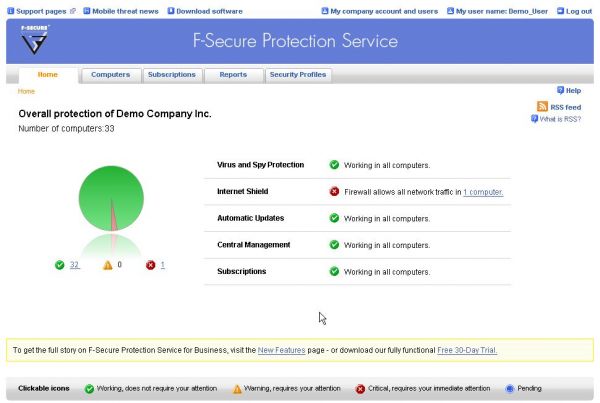This screenshot has height=403, width=600.
Task: Switch to the Computers tab
Action: coord(111,75)
